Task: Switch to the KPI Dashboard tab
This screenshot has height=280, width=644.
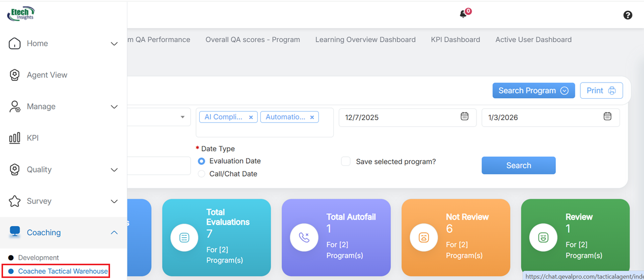Action: point(455,40)
